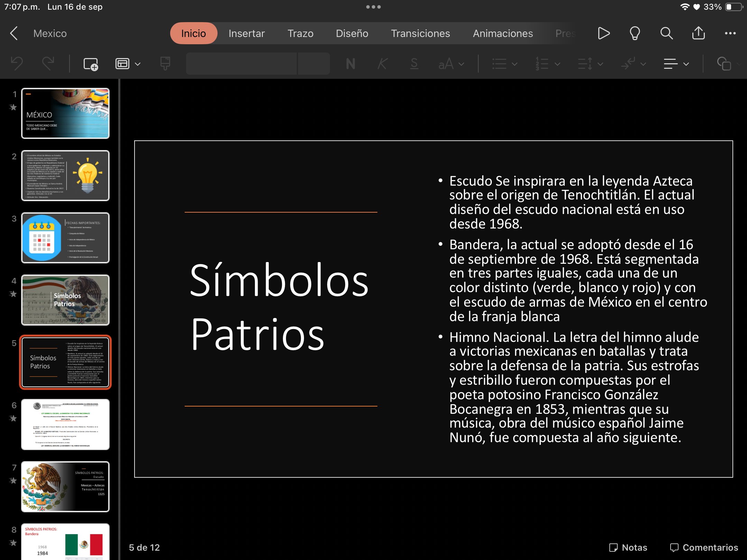This screenshot has width=747, height=560.
Task: Open the share icon
Action: 698,33
